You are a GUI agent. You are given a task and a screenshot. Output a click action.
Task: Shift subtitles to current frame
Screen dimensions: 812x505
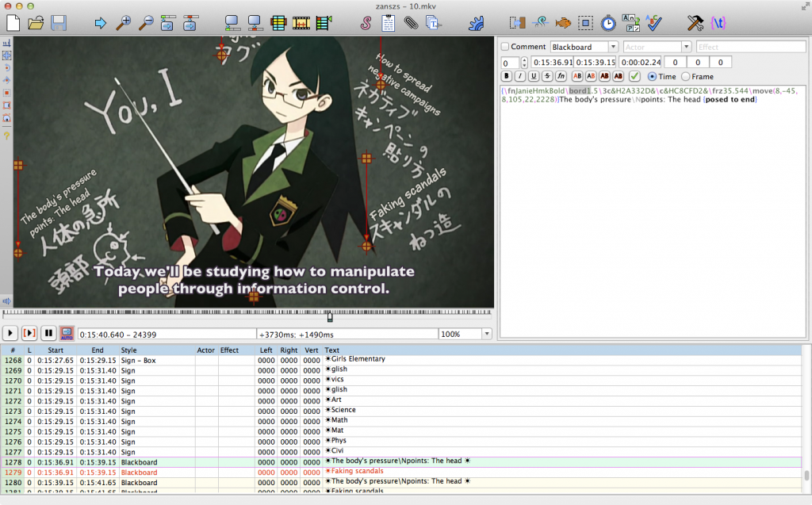[324, 23]
